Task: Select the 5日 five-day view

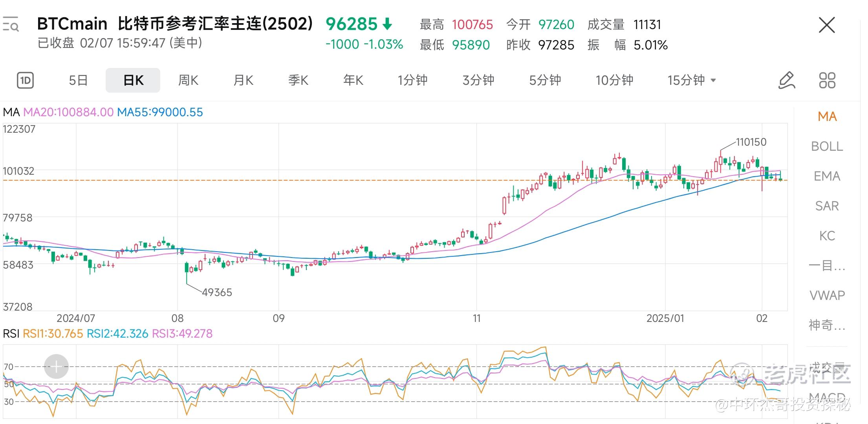Action: click(x=78, y=80)
